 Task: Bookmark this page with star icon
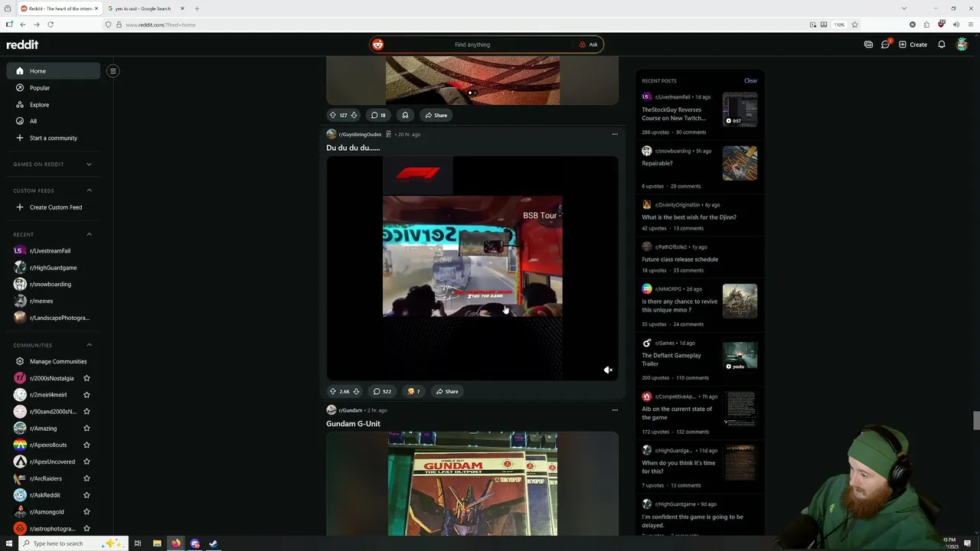coord(854,24)
